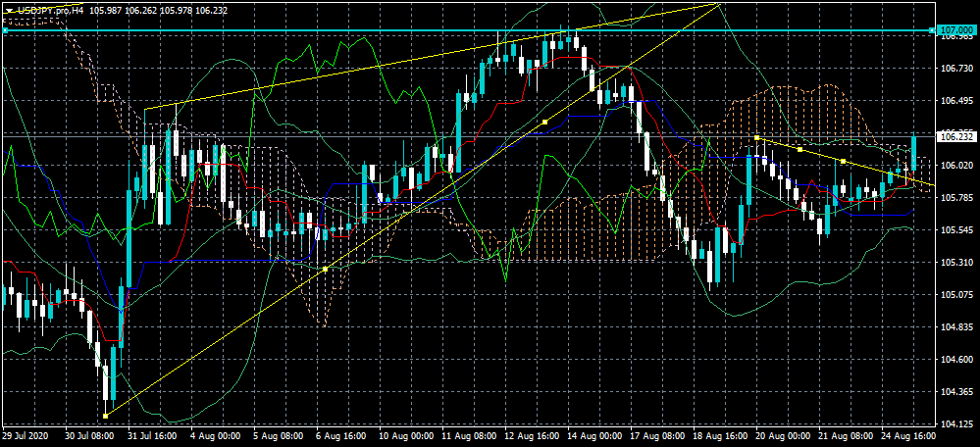Click the 29 Jul 2020 date label

24,434
